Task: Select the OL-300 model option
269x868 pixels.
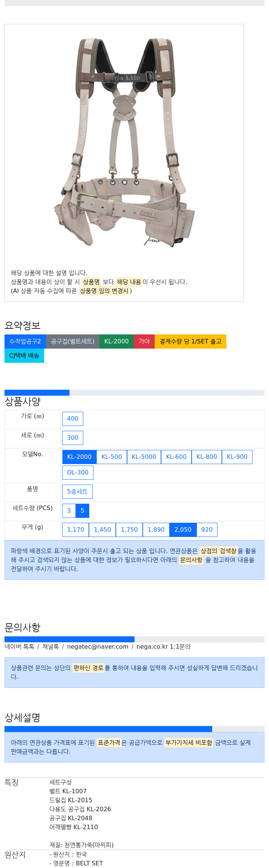Action: tap(78, 473)
